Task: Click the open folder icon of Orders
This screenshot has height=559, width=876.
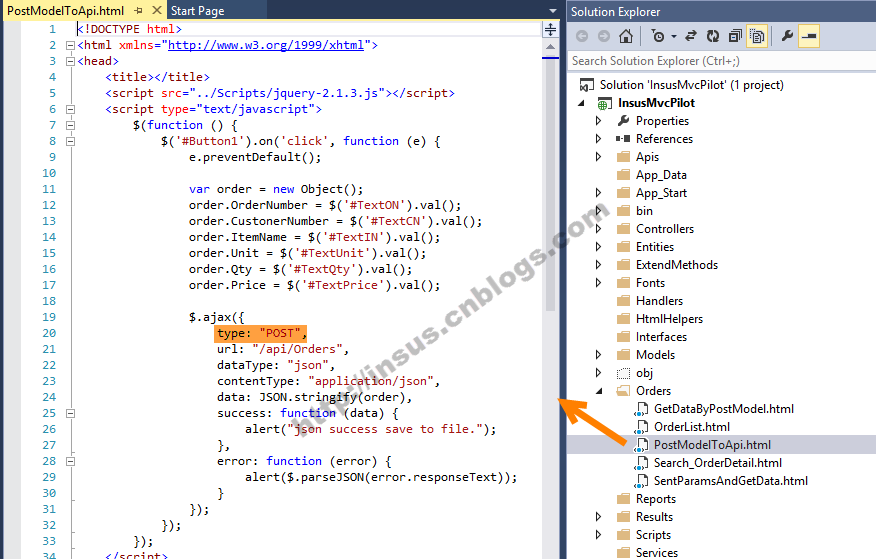Action: 623,391
